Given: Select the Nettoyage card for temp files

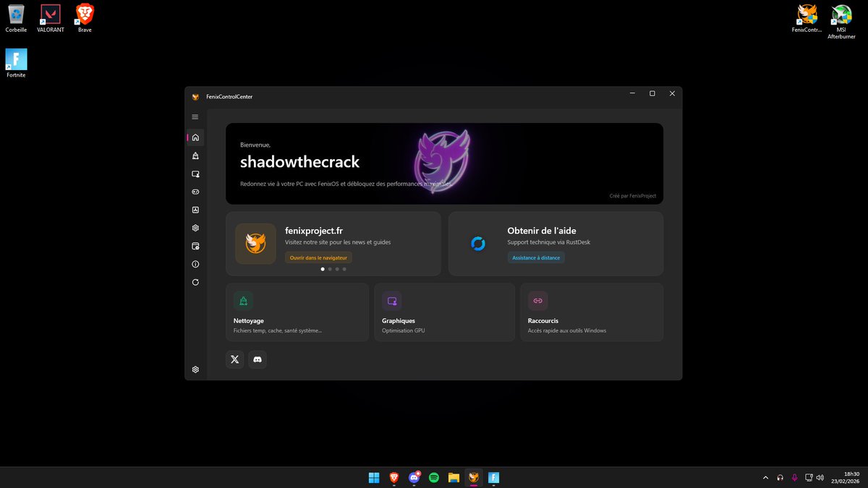Looking at the screenshot, I should 297,312.
